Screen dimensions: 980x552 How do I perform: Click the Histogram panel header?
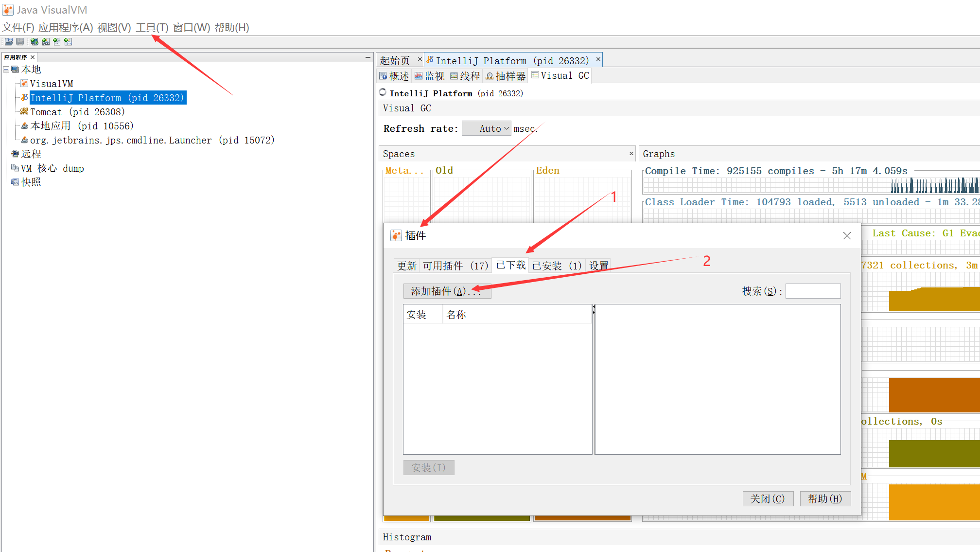679,537
